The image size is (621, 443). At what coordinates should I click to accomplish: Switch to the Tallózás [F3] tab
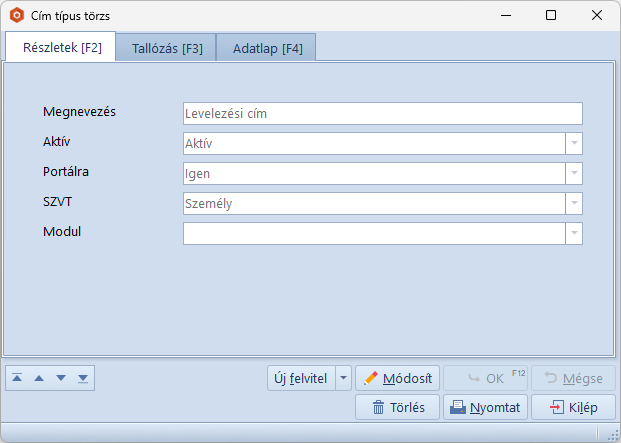tap(167, 48)
